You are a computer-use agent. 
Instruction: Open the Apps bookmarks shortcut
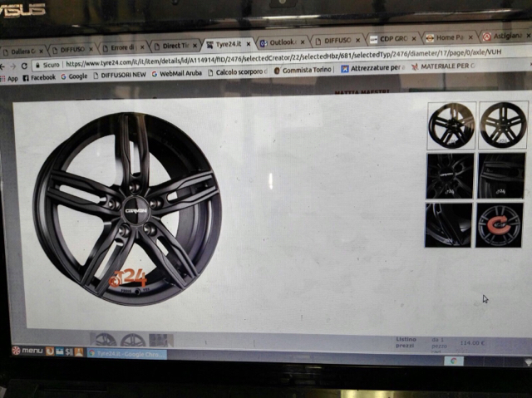click(9, 79)
